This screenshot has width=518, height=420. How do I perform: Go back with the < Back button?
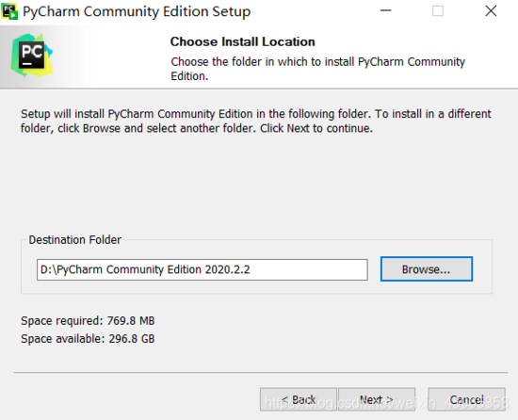(x=299, y=399)
